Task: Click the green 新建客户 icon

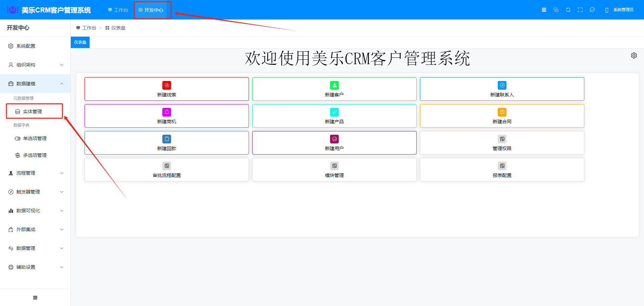Action: point(334,85)
